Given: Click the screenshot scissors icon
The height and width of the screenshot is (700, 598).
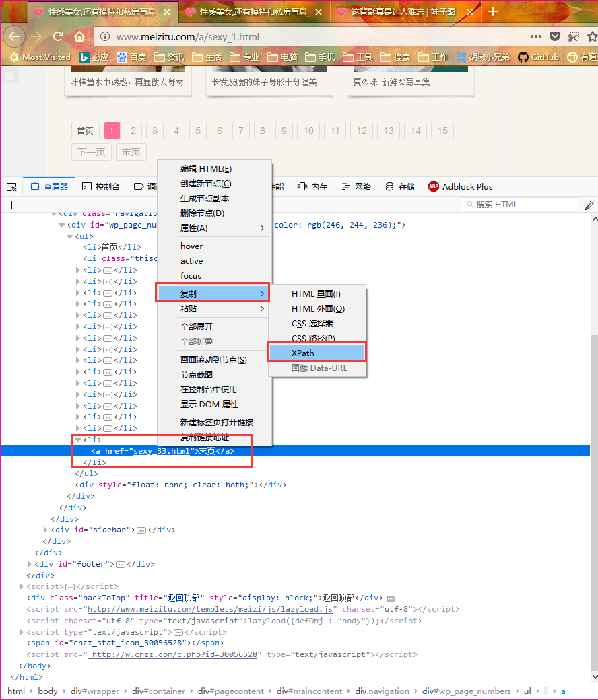Looking at the screenshot, I should click(574, 36).
